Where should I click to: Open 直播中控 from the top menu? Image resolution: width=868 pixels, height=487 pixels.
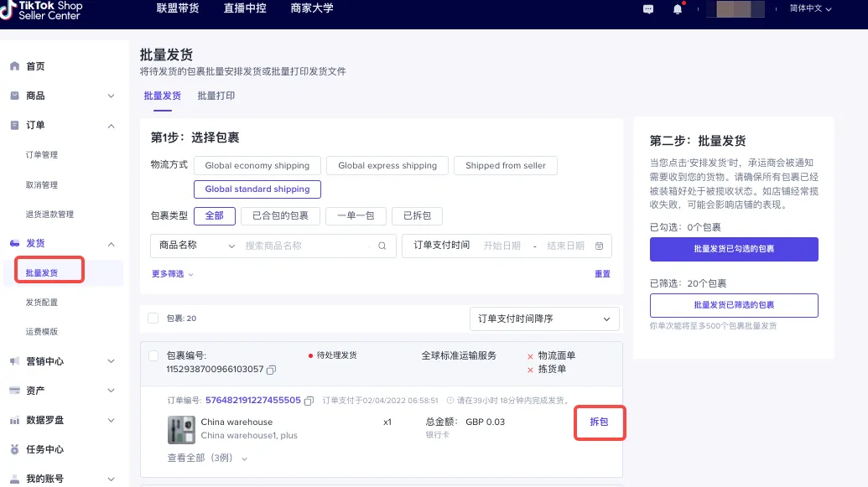click(x=244, y=8)
